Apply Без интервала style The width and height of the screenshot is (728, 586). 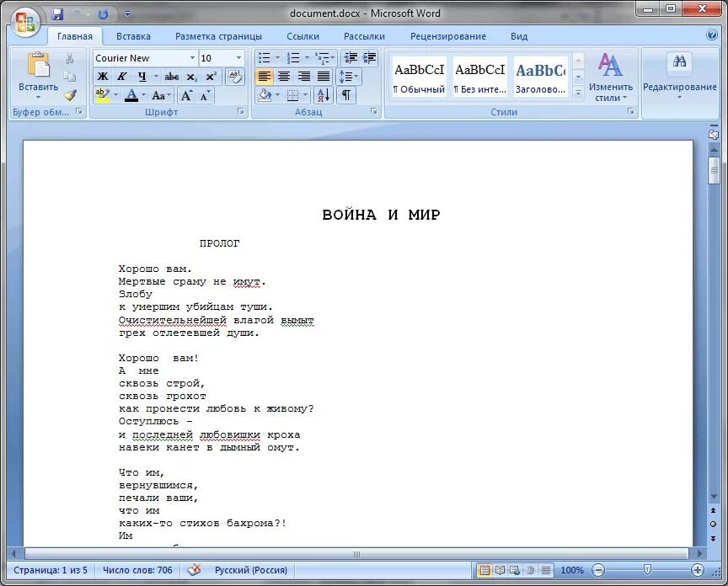pos(480,76)
